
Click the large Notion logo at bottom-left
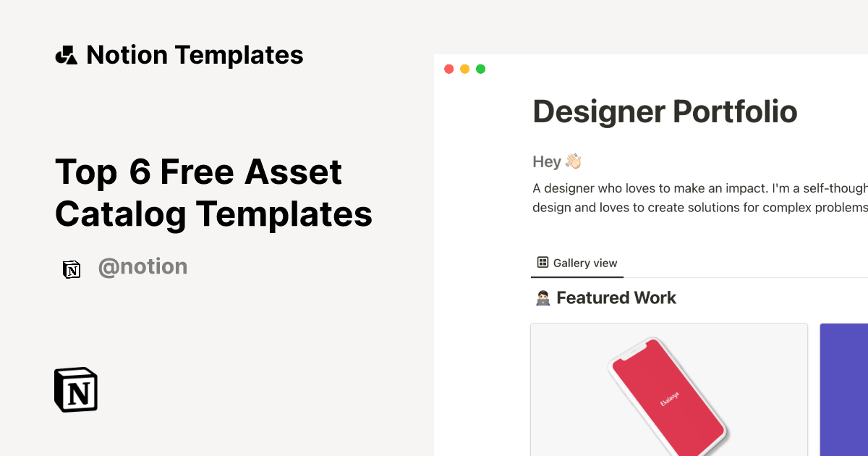[x=76, y=389]
